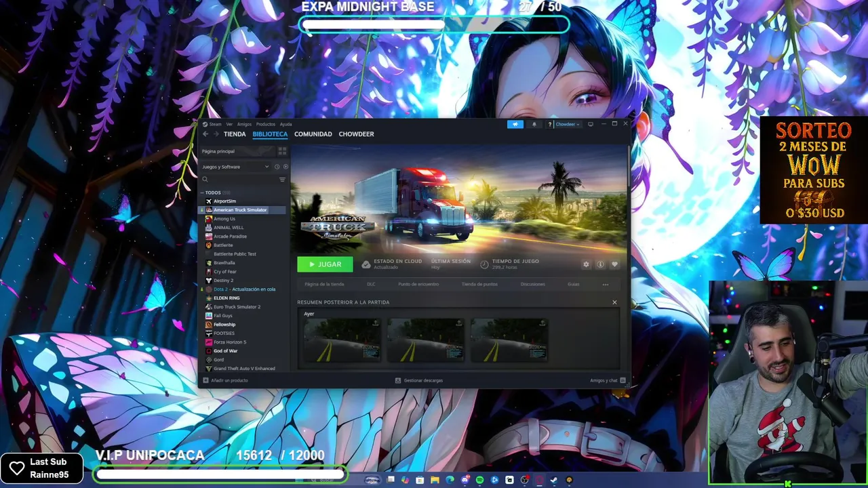Viewport: 868px width, 488px height.
Task: Open the Amigos menu
Action: tap(244, 124)
